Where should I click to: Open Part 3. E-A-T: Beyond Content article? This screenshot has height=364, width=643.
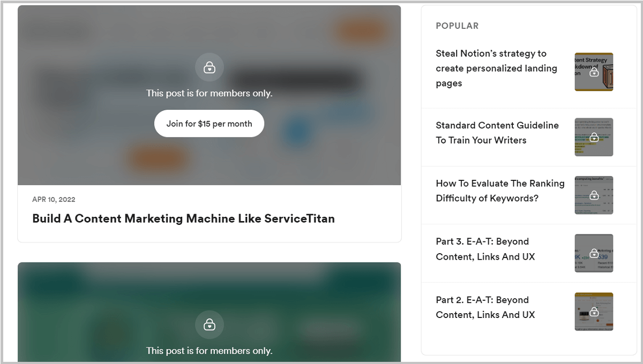tap(485, 249)
